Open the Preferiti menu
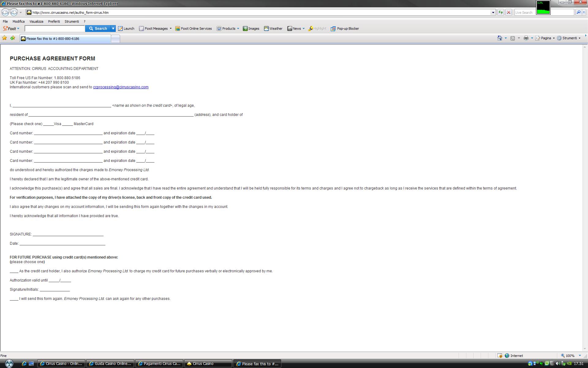The width and height of the screenshot is (588, 368). 54,21
